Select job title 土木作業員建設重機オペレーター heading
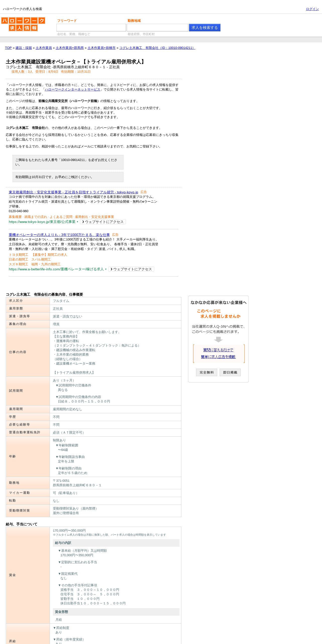The height and width of the screenshot is (644, 322). pos(76,62)
